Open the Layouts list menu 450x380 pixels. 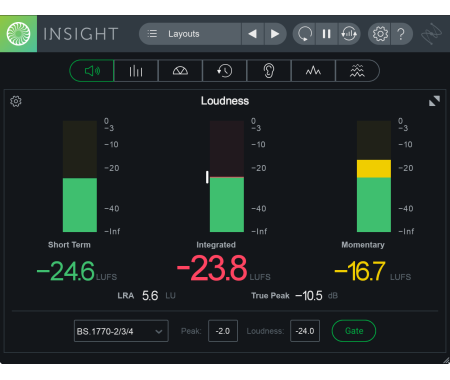[190, 34]
